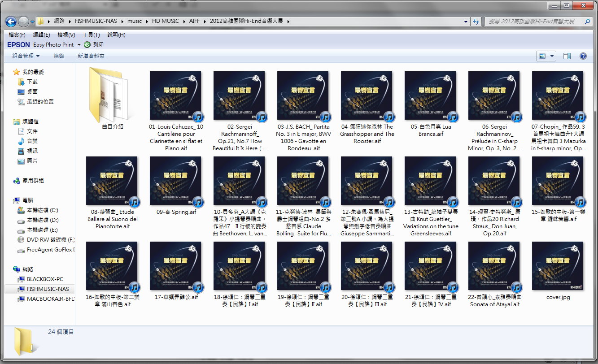Expand the address bar history dropdown
The height and width of the screenshot is (364, 598).
(466, 22)
